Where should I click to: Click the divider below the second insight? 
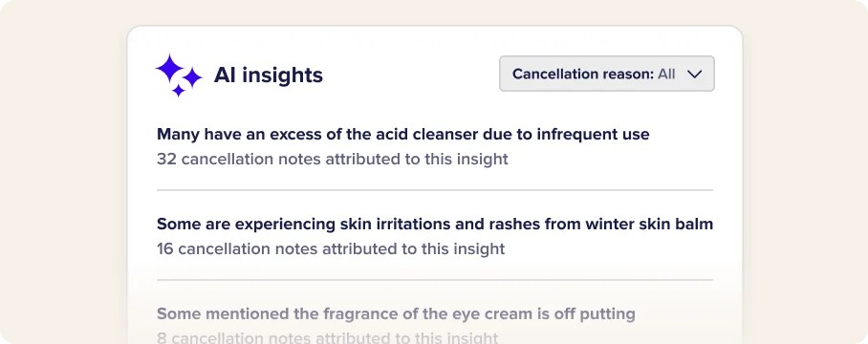coord(435,280)
